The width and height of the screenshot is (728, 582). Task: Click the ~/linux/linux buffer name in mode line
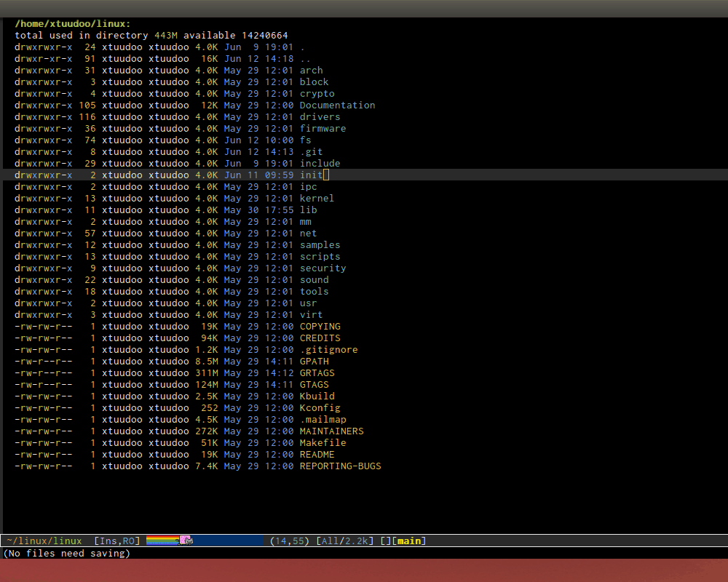44,541
